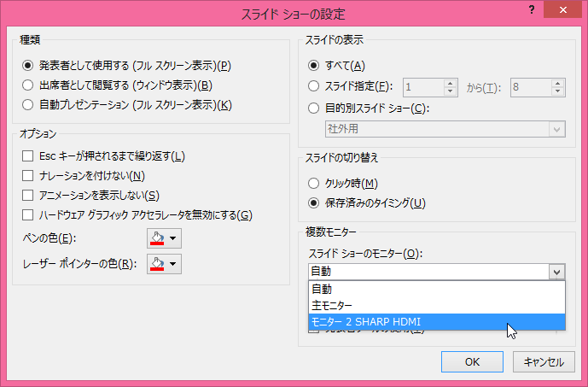Click the help question mark icon
This screenshot has width=588, height=387.
tap(533, 9)
